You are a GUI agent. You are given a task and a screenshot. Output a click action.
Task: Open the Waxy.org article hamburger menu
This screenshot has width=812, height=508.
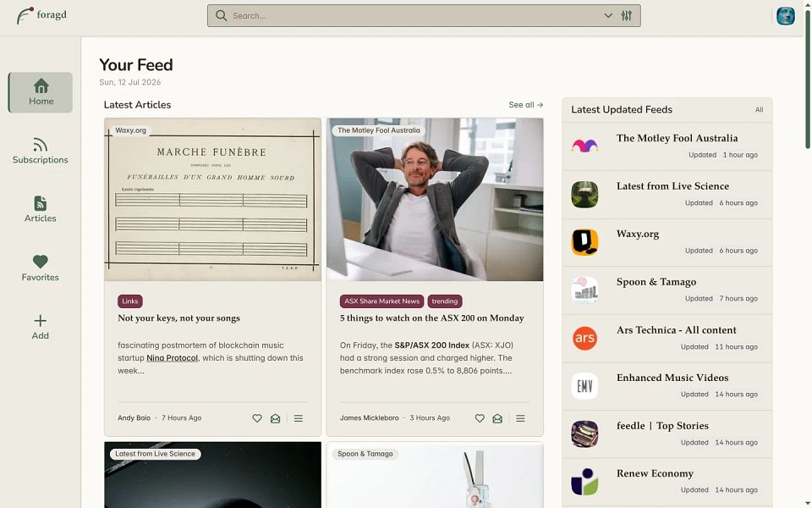click(299, 418)
